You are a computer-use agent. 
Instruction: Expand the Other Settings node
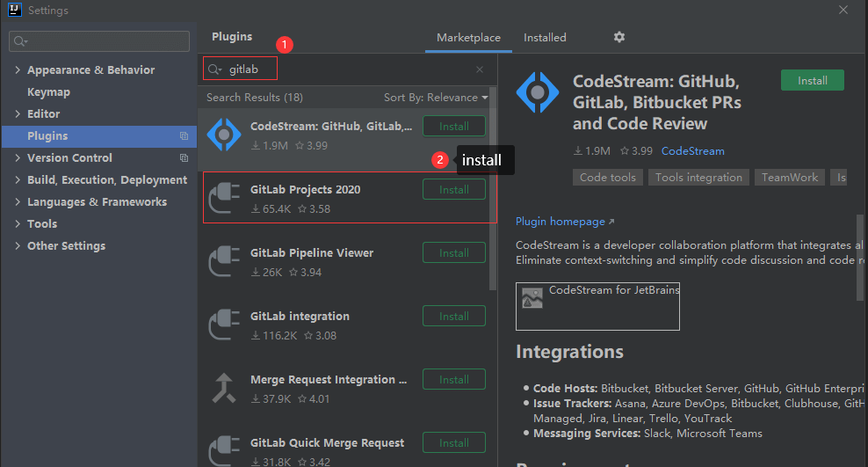click(x=18, y=245)
